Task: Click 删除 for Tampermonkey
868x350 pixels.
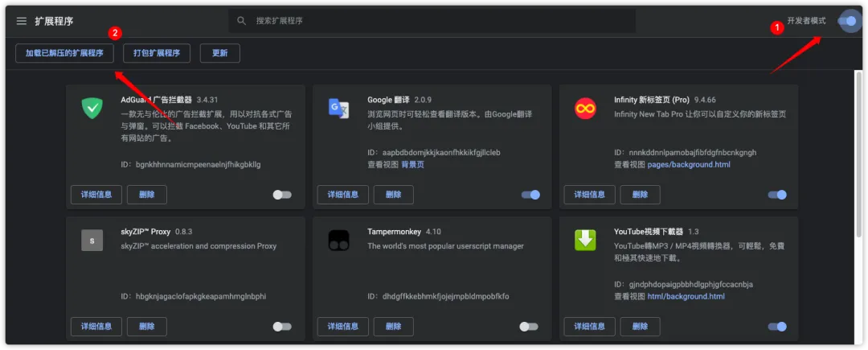Action: 394,327
